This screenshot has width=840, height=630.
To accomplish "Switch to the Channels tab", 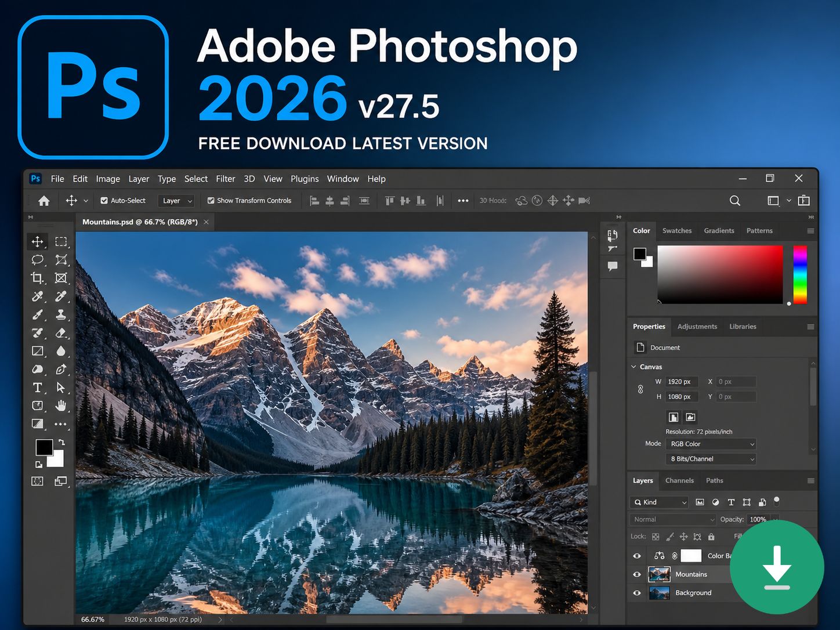I will pyautogui.click(x=679, y=481).
